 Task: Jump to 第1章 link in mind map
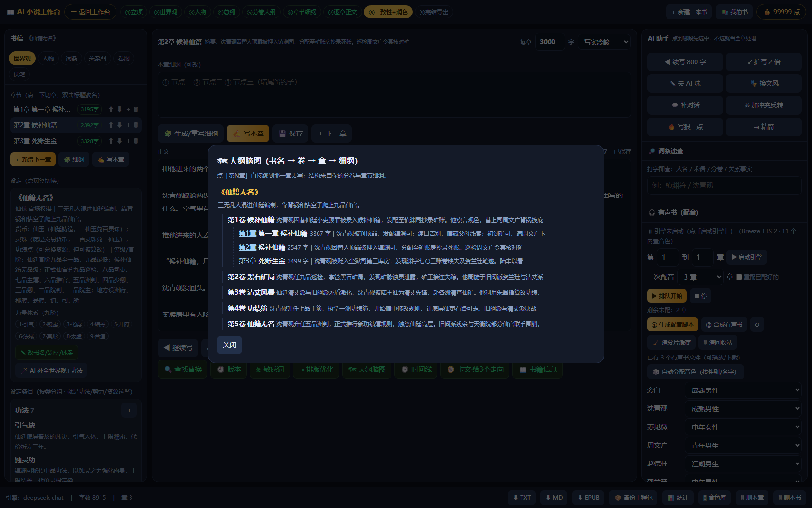247,234
